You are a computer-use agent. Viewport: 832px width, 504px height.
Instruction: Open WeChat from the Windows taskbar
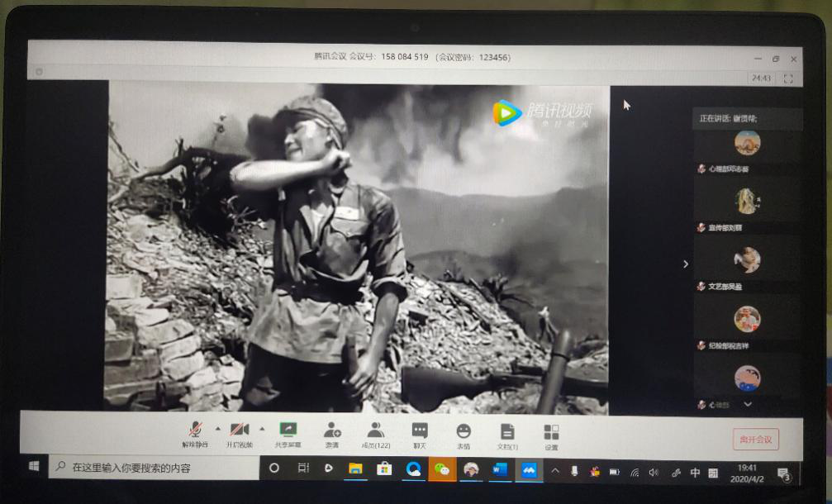click(x=443, y=469)
